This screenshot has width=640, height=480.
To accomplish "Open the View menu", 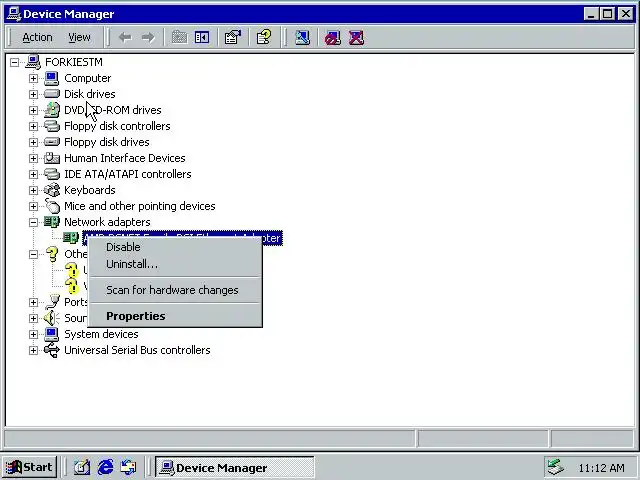I will coord(79,38).
